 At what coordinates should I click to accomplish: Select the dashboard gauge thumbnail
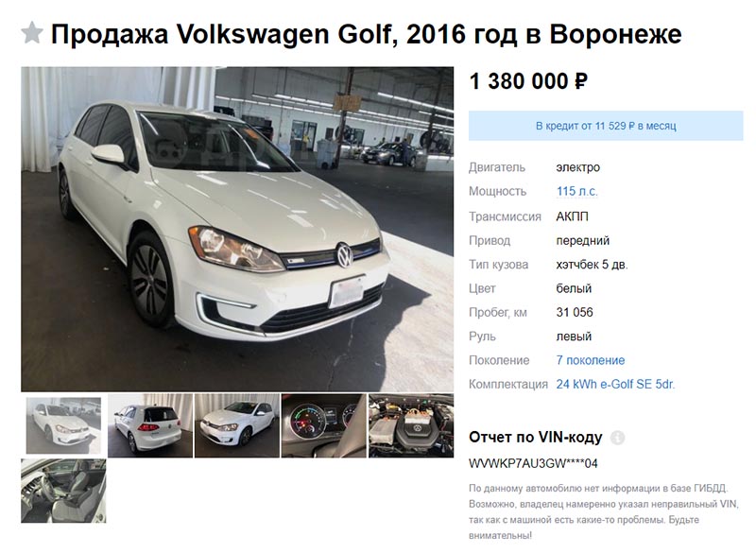point(324,425)
